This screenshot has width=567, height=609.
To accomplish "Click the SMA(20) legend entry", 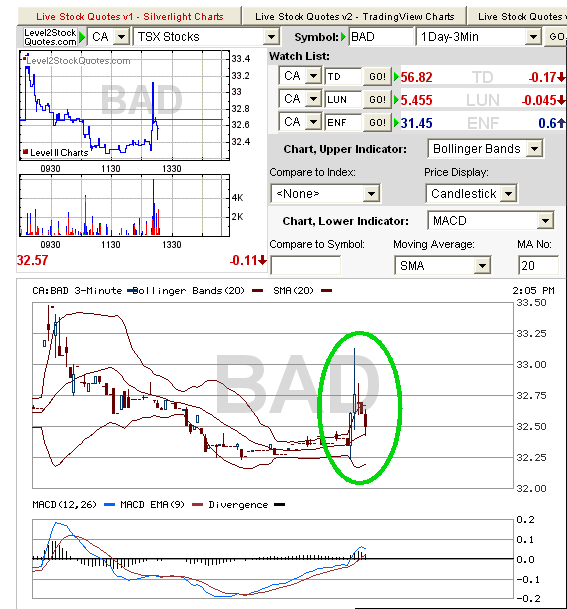I will (293, 291).
